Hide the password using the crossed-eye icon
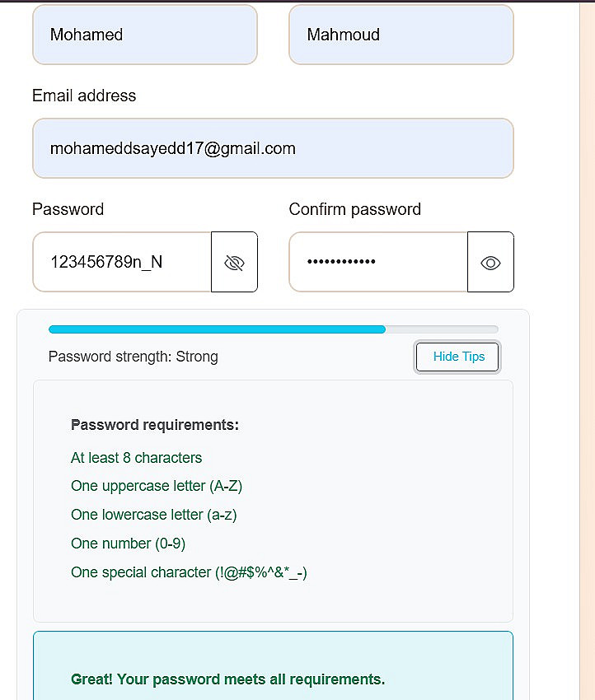The image size is (595, 700). click(x=234, y=263)
